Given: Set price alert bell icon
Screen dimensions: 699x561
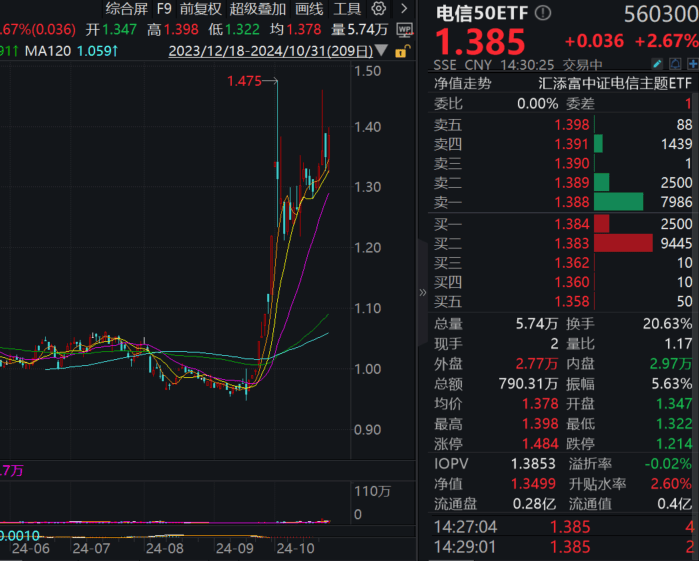Looking at the screenshot, I should pyautogui.click(x=675, y=64).
